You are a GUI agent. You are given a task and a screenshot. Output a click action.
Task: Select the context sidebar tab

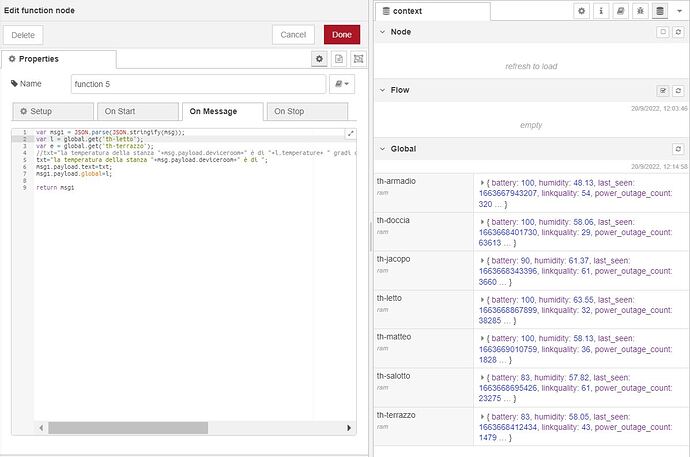tap(433, 11)
